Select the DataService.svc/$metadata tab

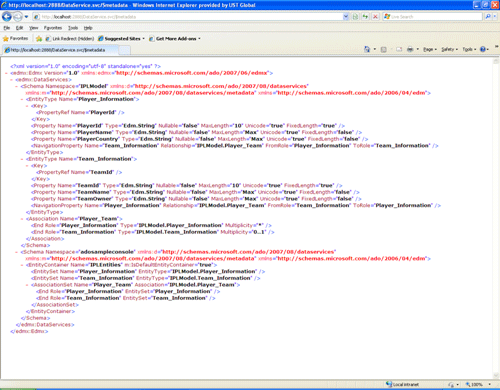tap(60, 50)
